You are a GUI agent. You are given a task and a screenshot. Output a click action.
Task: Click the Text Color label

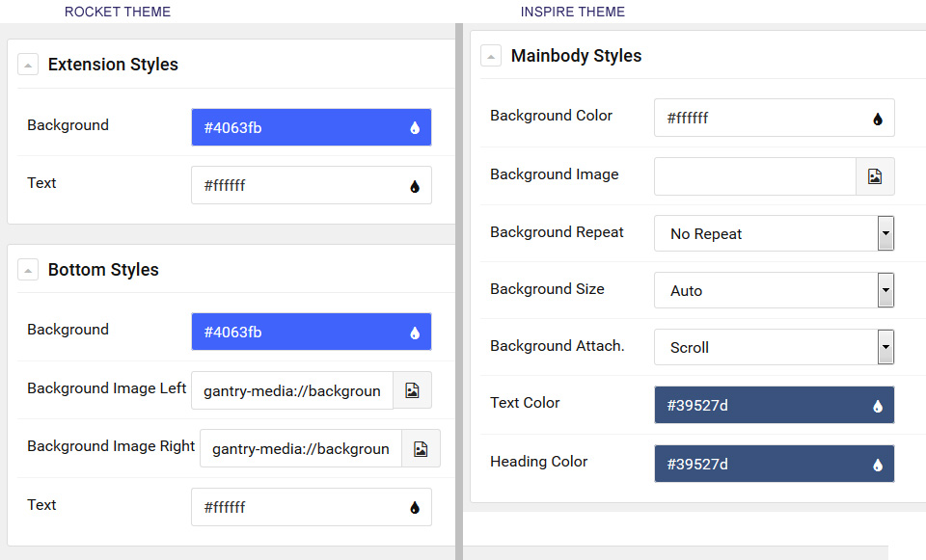(x=525, y=402)
